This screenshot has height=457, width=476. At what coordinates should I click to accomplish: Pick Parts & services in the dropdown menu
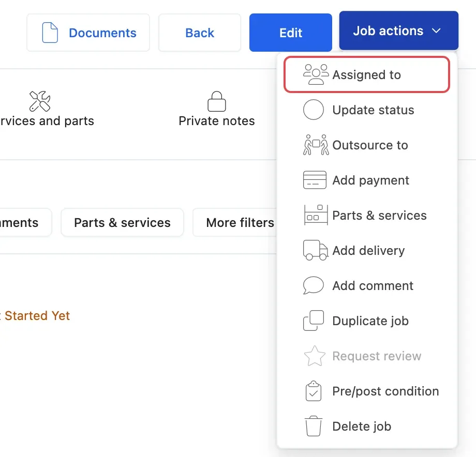tap(367, 215)
